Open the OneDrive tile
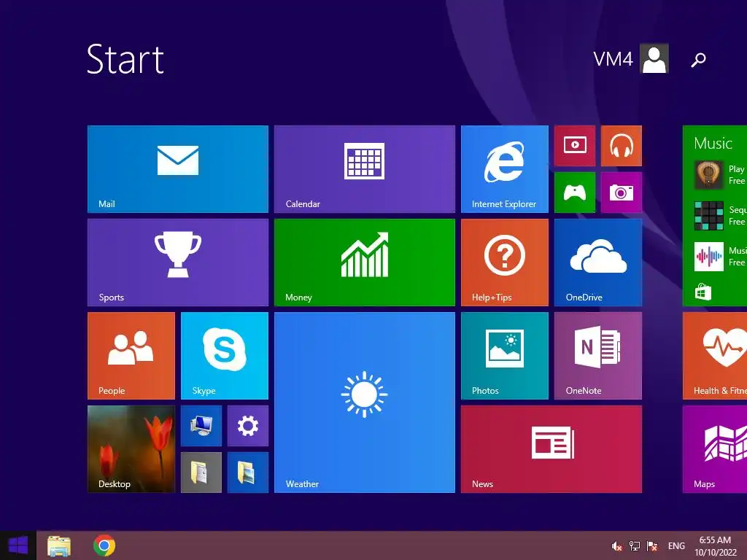 click(598, 262)
